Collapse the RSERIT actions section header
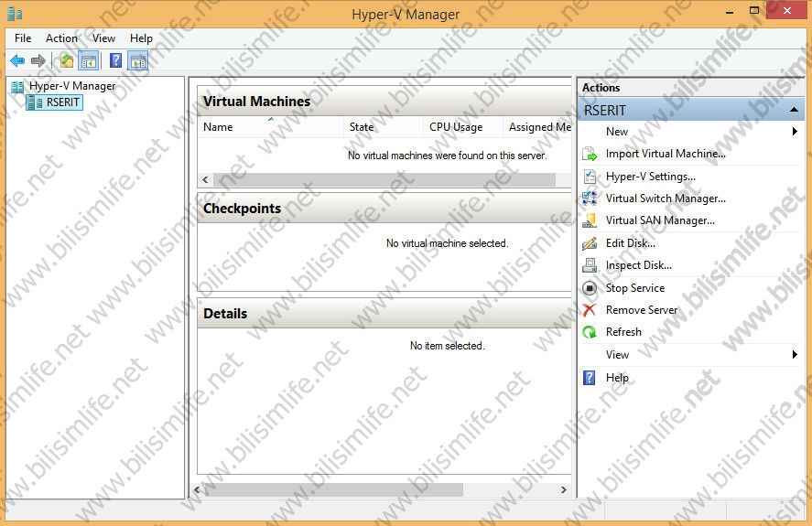 [795, 110]
